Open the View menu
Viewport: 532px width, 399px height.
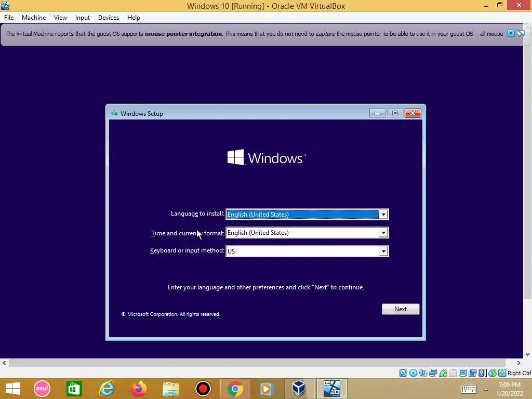tap(60, 18)
